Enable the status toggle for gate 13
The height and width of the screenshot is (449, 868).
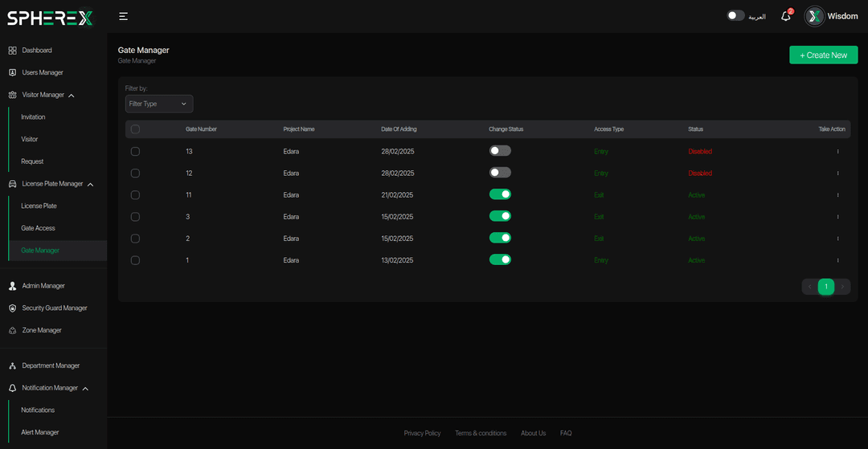click(x=500, y=150)
